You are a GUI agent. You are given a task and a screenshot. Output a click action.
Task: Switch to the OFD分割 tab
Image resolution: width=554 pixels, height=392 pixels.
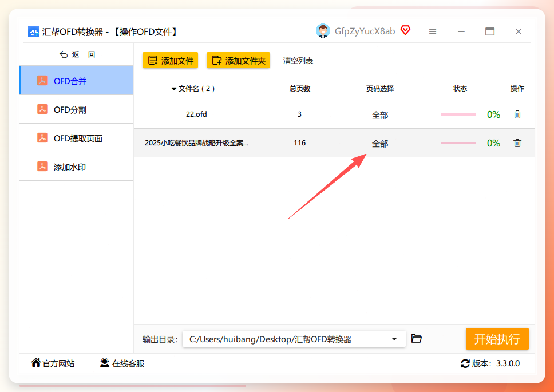(77, 109)
